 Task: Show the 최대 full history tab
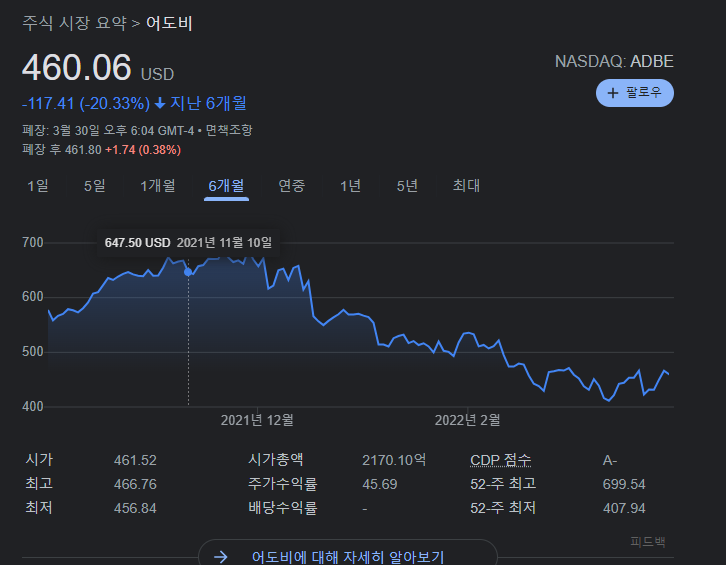click(466, 186)
